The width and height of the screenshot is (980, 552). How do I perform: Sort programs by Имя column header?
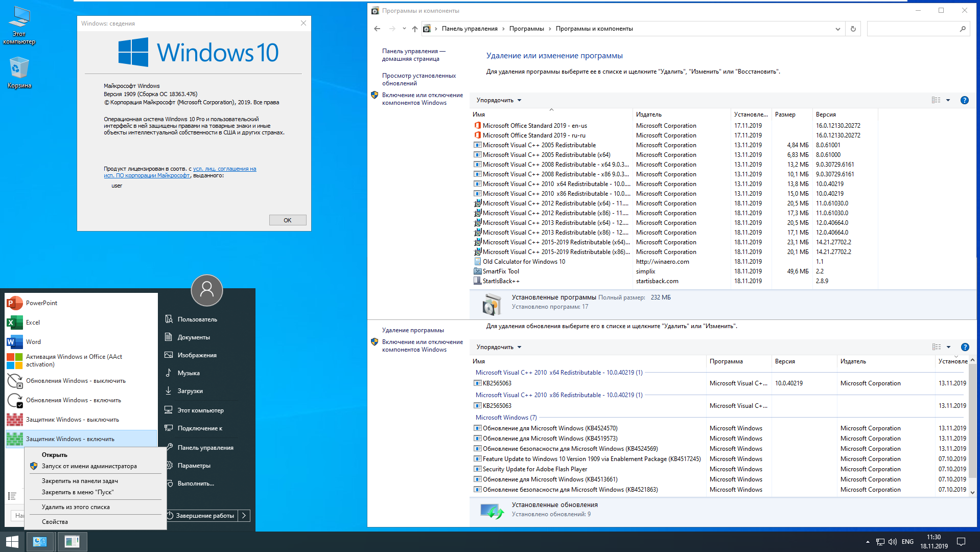pyautogui.click(x=551, y=114)
